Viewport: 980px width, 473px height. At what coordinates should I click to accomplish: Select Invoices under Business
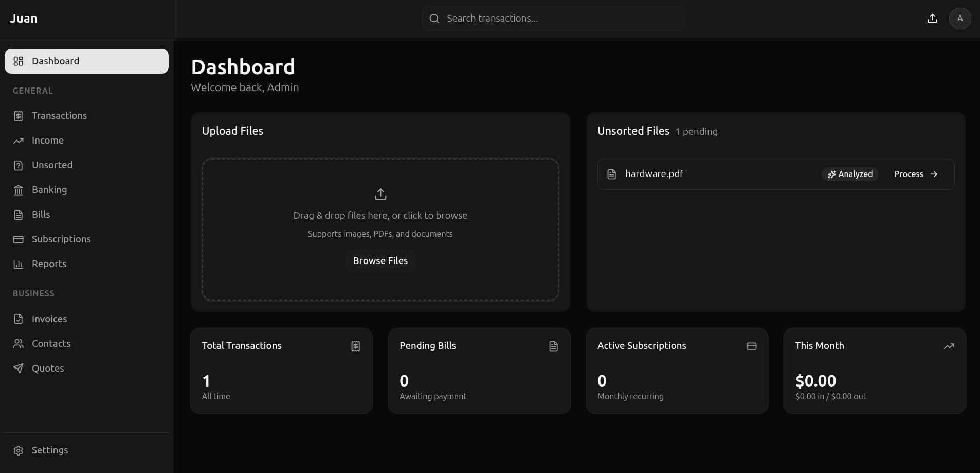point(49,319)
